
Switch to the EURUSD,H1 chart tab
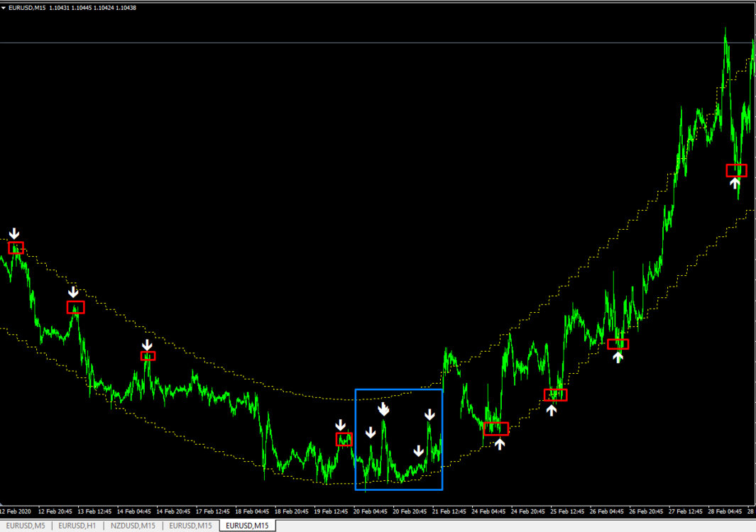[x=77, y=526]
